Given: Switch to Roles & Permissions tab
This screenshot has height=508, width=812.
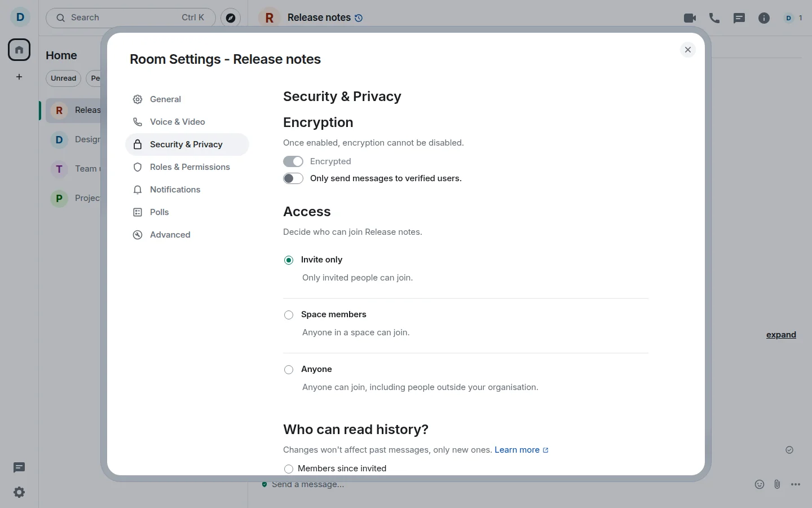Looking at the screenshot, I should pos(187,168).
